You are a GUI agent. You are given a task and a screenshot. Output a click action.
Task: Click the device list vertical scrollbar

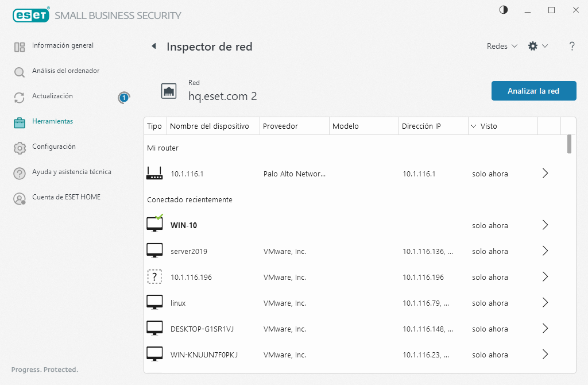click(569, 144)
